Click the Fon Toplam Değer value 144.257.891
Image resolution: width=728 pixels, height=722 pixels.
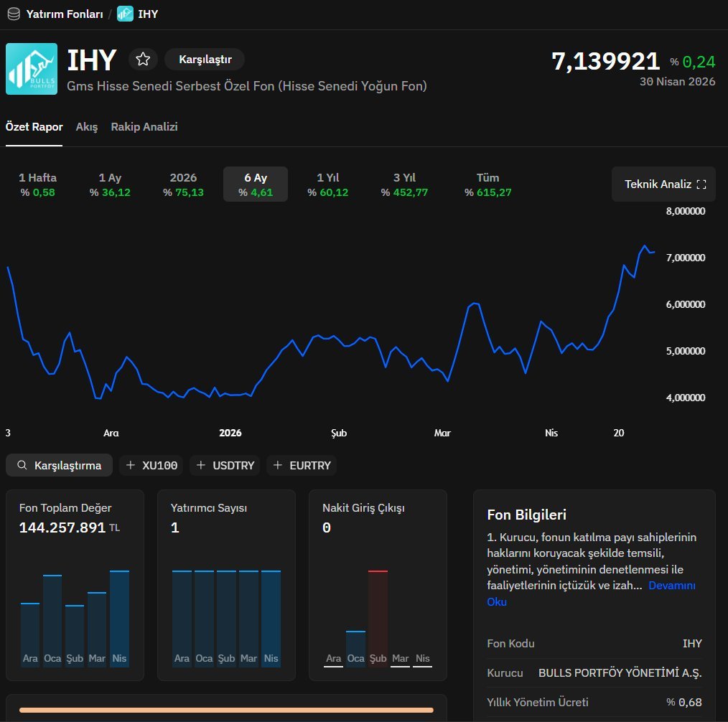pos(62,528)
